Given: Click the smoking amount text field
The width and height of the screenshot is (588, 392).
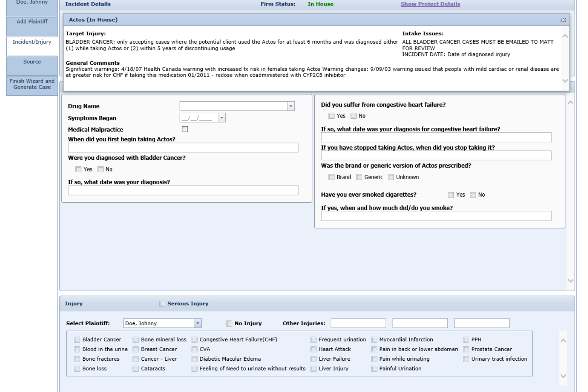Looking at the screenshot, I should click(x=436, y=216).
